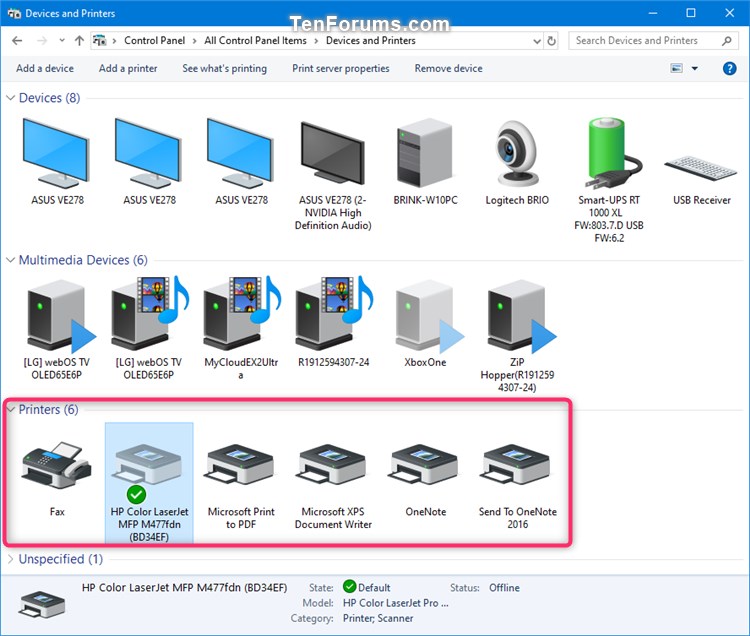The height and width of the screenshot is (636, 750).
Task: Select the OneNote printer icon
Action: [x=425, y=465]
